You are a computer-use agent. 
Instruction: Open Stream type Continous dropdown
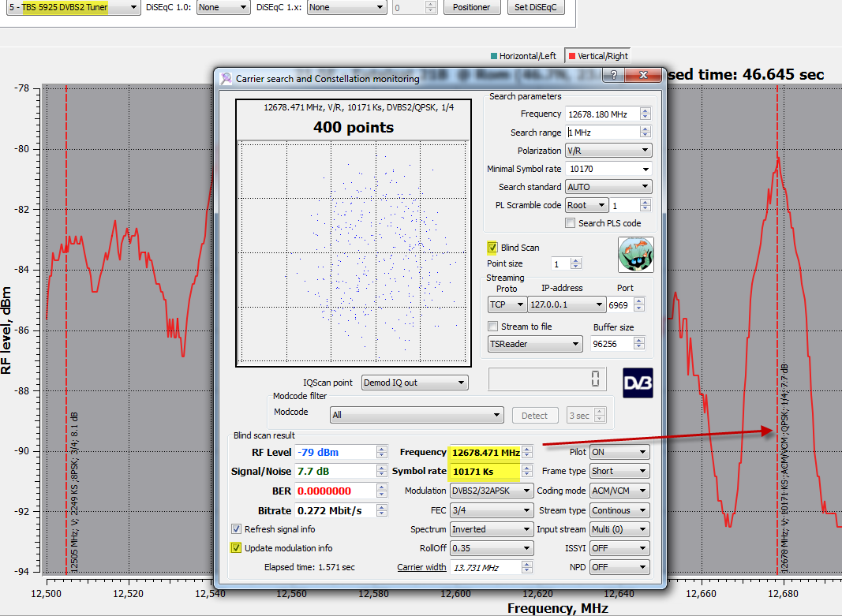(619, 510)
